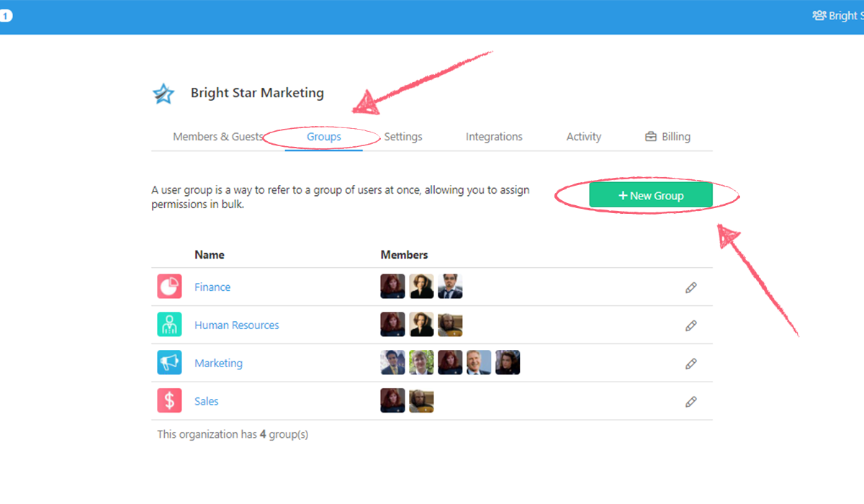
Task: Go to the Integrations tab
Action: [494, 137]
